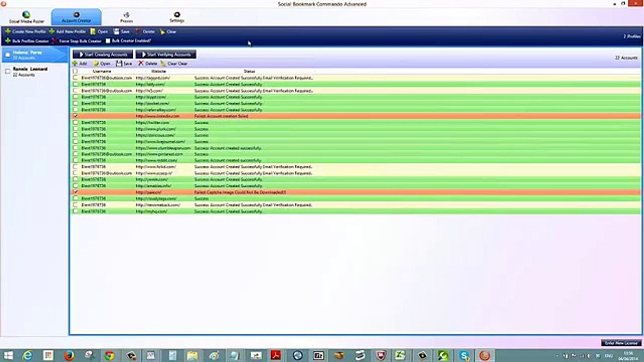The width and height of the screenshot is (644, 362).
Task: Check the reddit.com row checkbox
Action: click(x=75, y=160)
